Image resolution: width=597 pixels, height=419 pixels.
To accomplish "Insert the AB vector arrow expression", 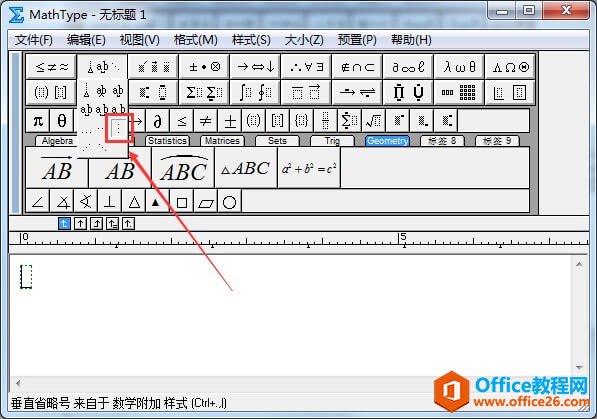I will tap(57, 168).
